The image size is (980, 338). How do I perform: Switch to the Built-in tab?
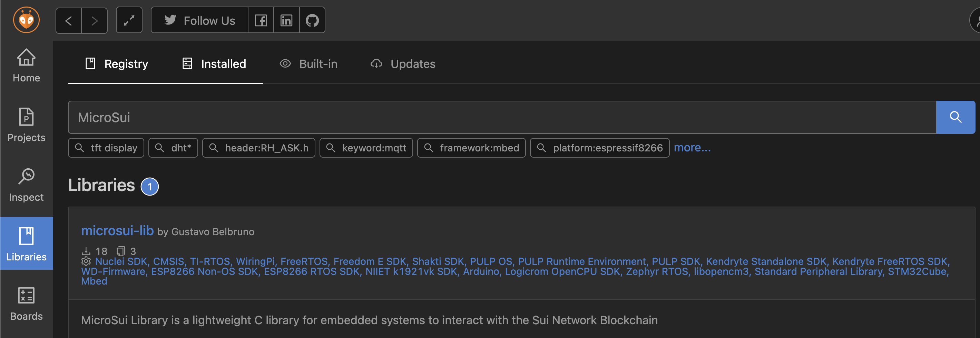[x=308, y=64]
